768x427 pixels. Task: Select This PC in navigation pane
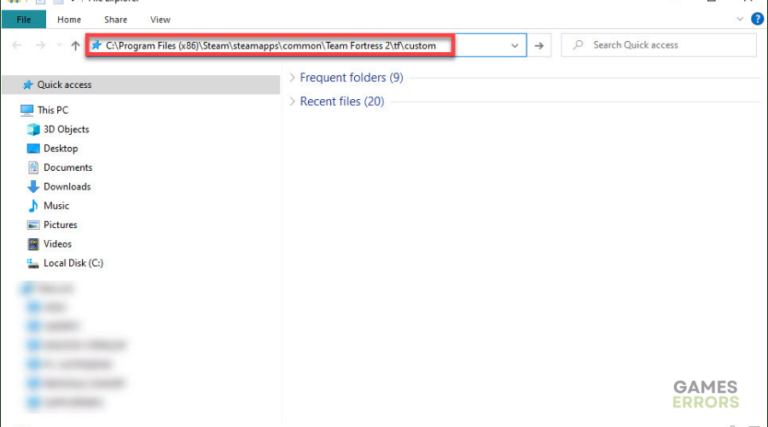click(53, 110)
